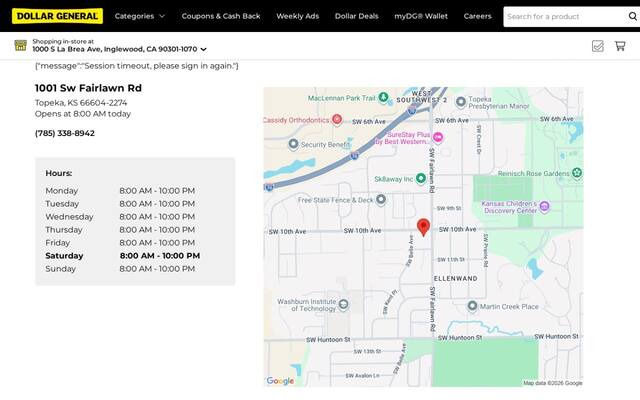Open the shopping list checkmark icon

[x=598, y=46]
